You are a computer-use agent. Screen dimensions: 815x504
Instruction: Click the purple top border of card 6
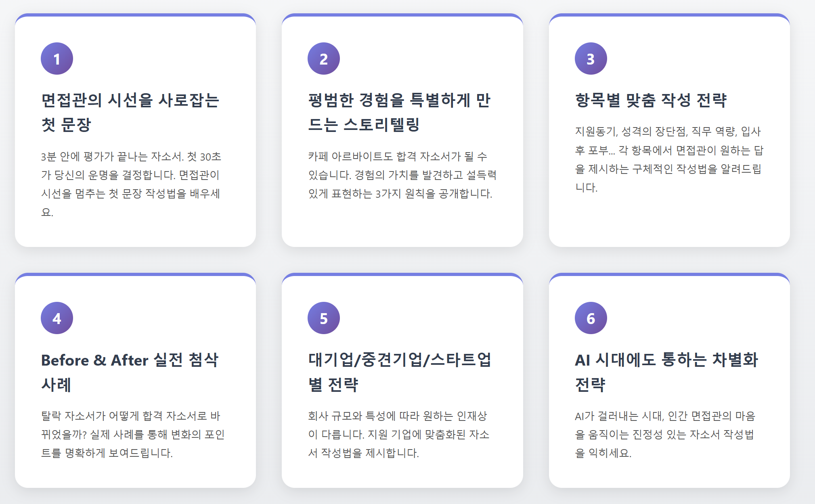(669, 274)
